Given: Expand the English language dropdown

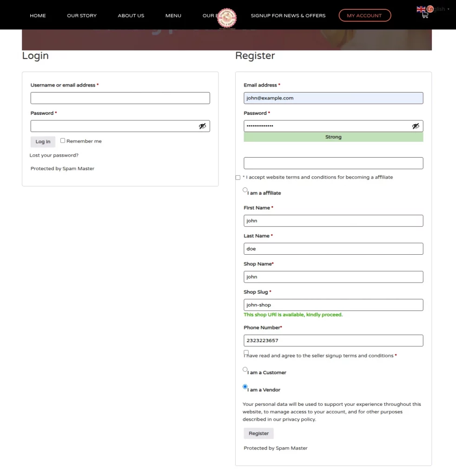Looking at the screenshot, I should coord(440,9).
